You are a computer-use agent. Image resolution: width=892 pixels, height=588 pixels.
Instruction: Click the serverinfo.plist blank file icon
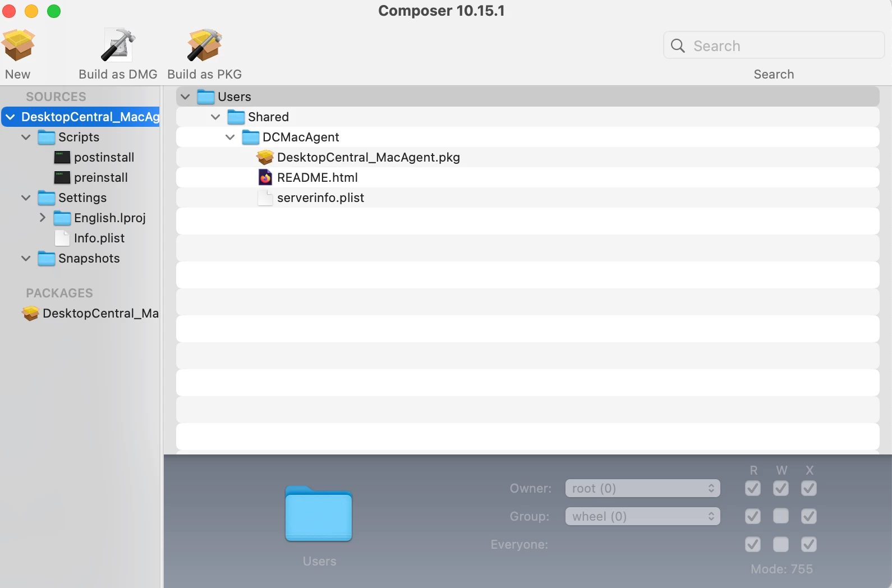(x=265, y=197)
